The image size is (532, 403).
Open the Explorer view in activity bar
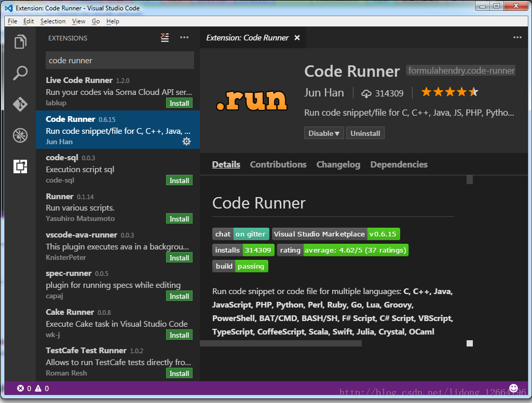click(x=20, y=41)
